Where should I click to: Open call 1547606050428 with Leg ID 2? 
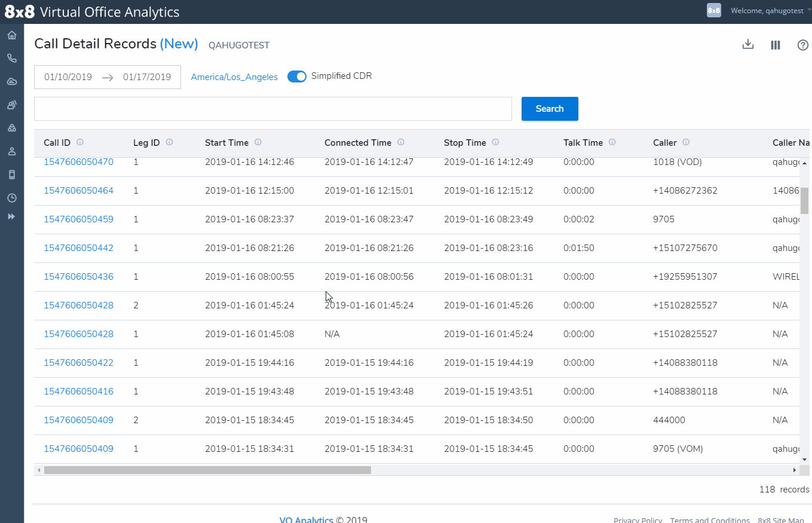(78, 305)
